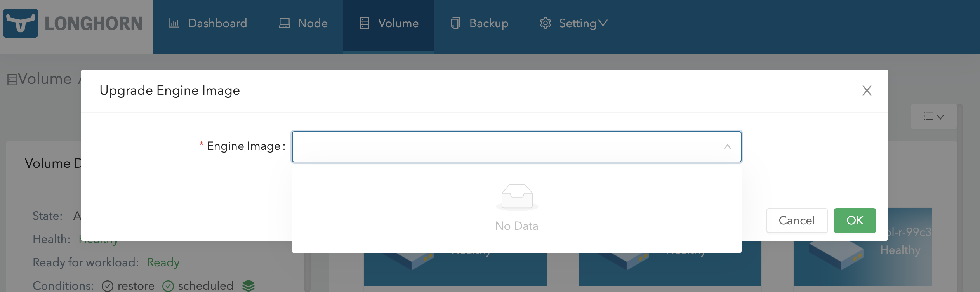Click the Setting gear icon

coord(545,23)
